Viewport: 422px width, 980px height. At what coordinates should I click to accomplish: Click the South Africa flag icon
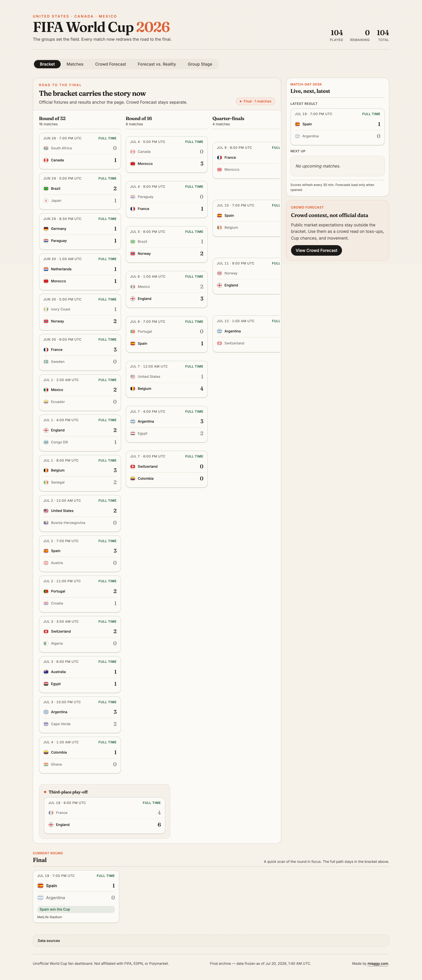click(46, 148)
